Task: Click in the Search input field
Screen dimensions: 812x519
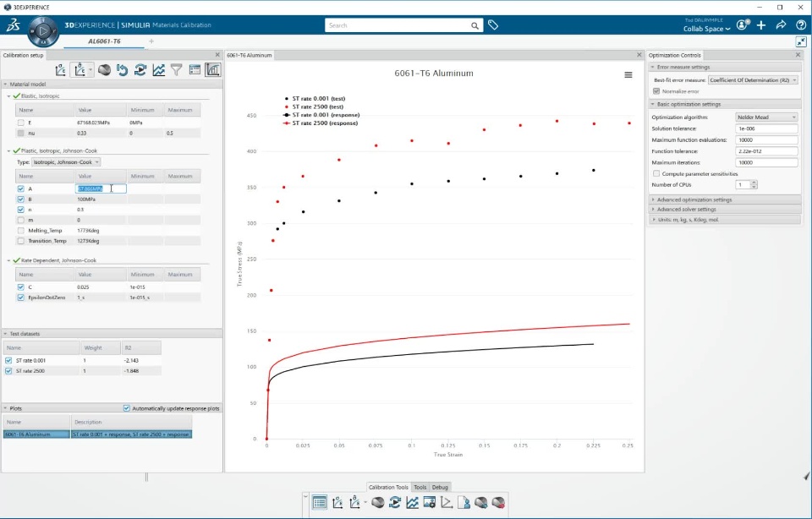Action: [x=398, y=25]
